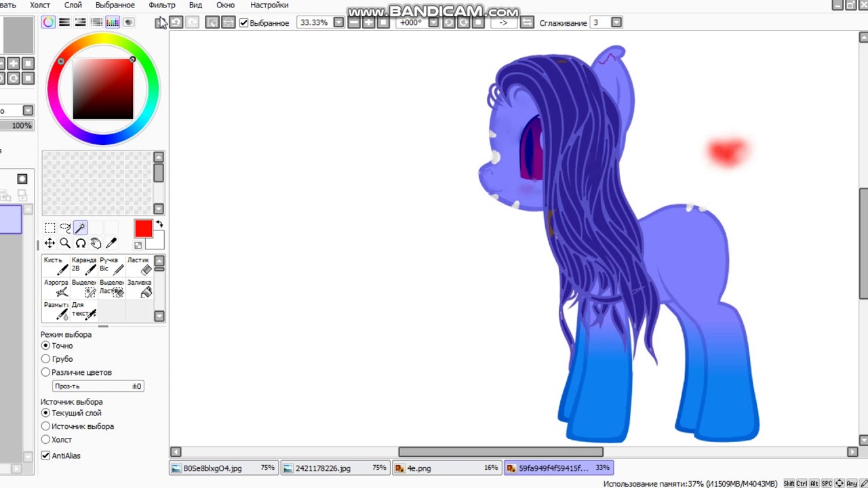Show the HSV sliders panel
Viewport: 868px width, 488px height.
click(x=81, y=22)
